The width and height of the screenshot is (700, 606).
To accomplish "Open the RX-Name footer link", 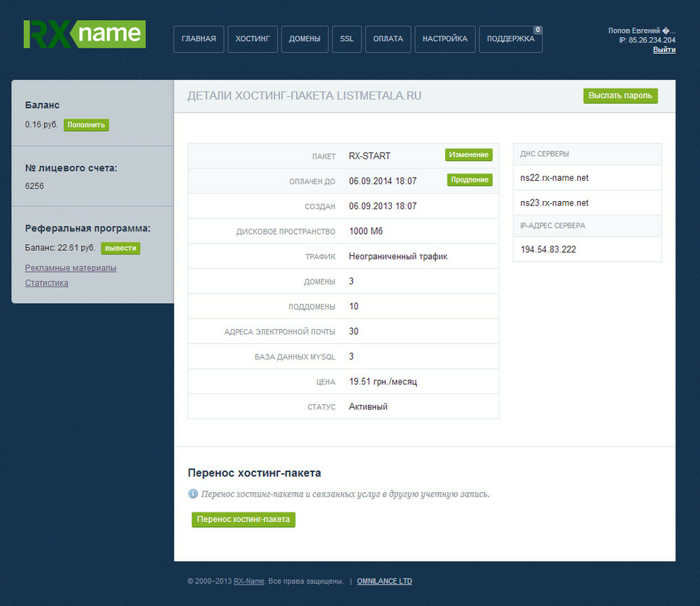I will point(249,581).
